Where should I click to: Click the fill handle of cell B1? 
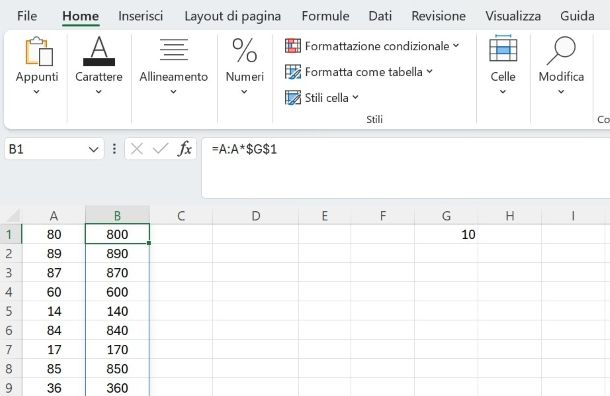pyautogui.click(x=149, y=243)
